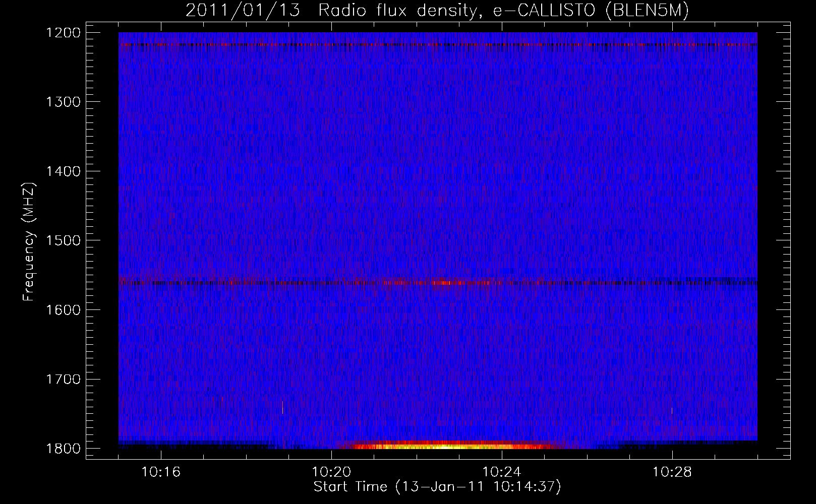Select the 1500 frequency tick label
The height and width of the screenshot is (504, 816).
[x=63, y=240]
